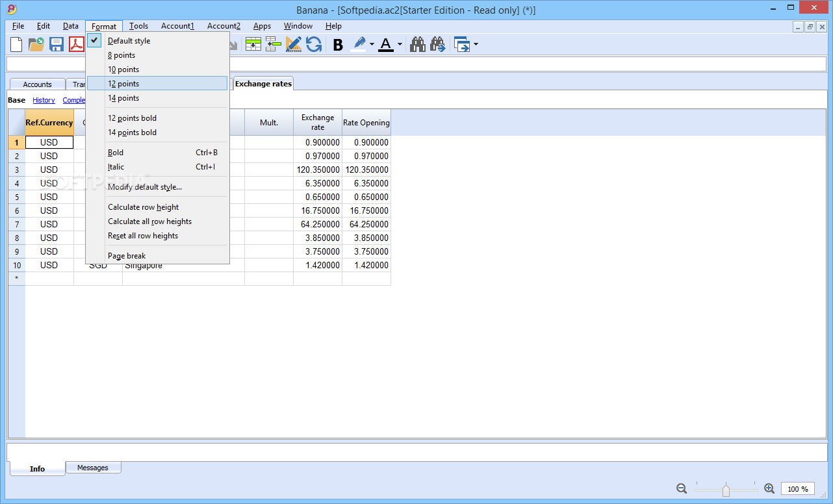Click Find next binoculars with arrow icon

click(438, 45)
